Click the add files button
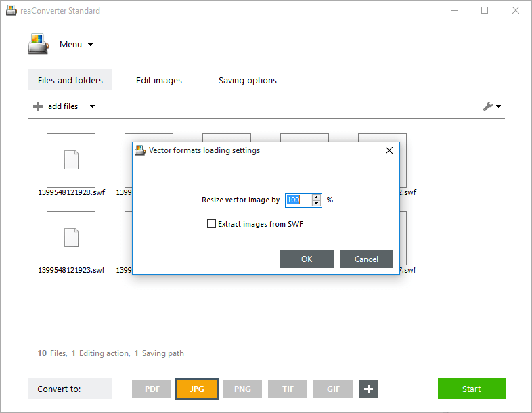The width and height of the screenshot is (532, 413). pyautogui.click(x=63, y=106)
